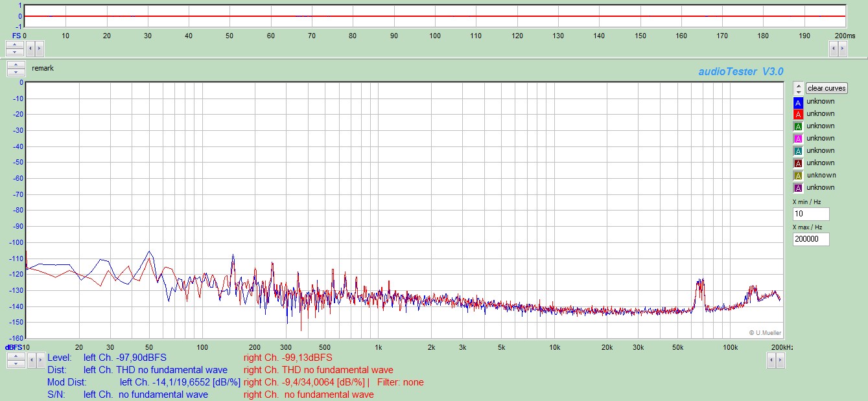868x401 pixels.
Task: Click up arrow beside remark label
Action: click(15, 65)
